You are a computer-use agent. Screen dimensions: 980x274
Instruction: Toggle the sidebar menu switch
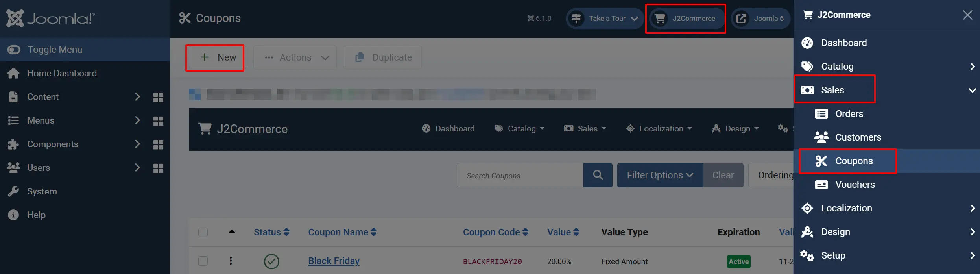(14, 50)
